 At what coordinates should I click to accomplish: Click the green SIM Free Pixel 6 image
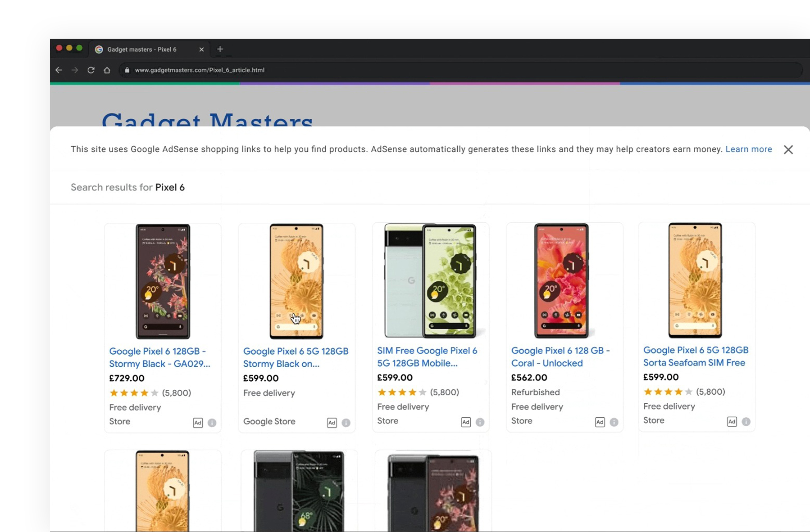pyautogui.click(x=430, y=281)
